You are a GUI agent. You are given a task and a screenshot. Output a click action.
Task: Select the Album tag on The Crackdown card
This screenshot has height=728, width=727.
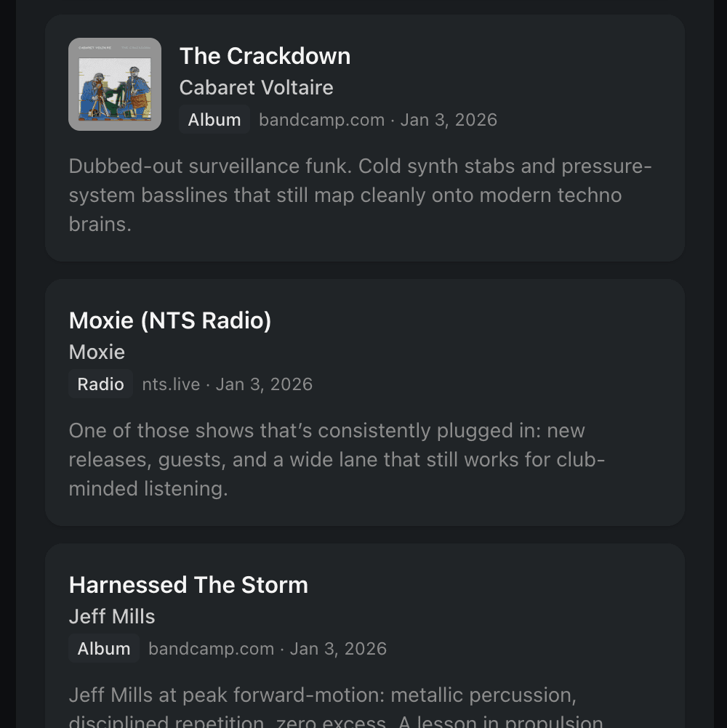214,119
